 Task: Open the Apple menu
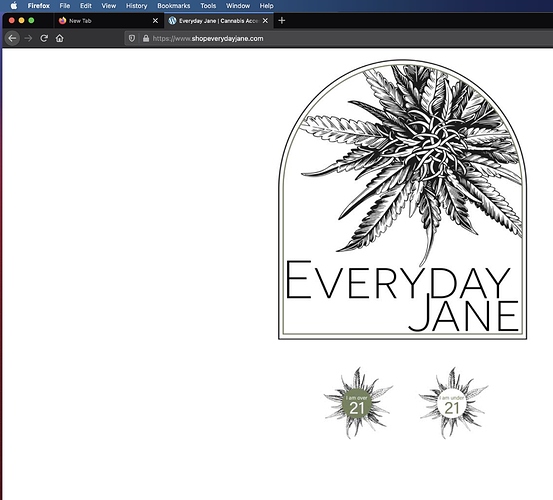click(x=14, y=6)
